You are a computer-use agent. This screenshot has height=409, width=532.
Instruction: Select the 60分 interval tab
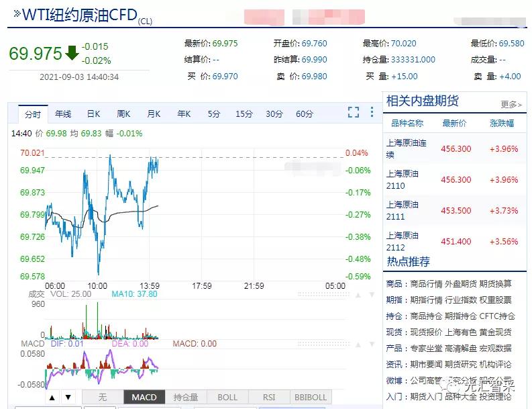(305, 113)
